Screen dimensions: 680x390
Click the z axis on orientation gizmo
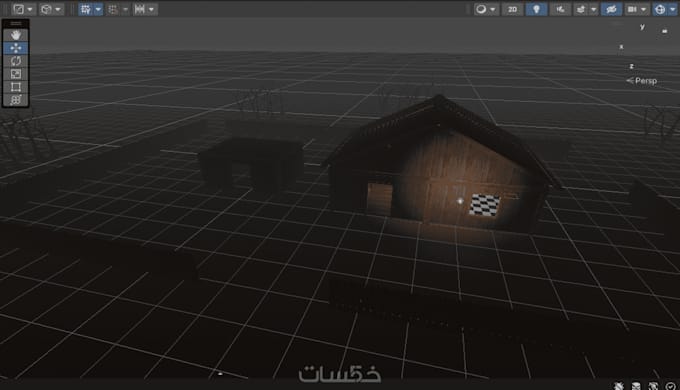click(631, 66)
